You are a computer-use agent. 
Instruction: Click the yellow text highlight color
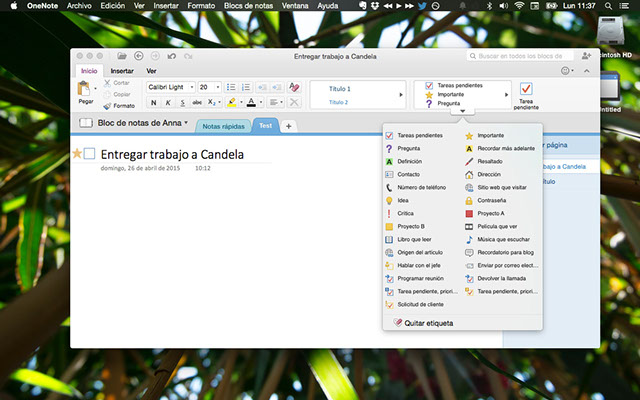click(230, 102)
